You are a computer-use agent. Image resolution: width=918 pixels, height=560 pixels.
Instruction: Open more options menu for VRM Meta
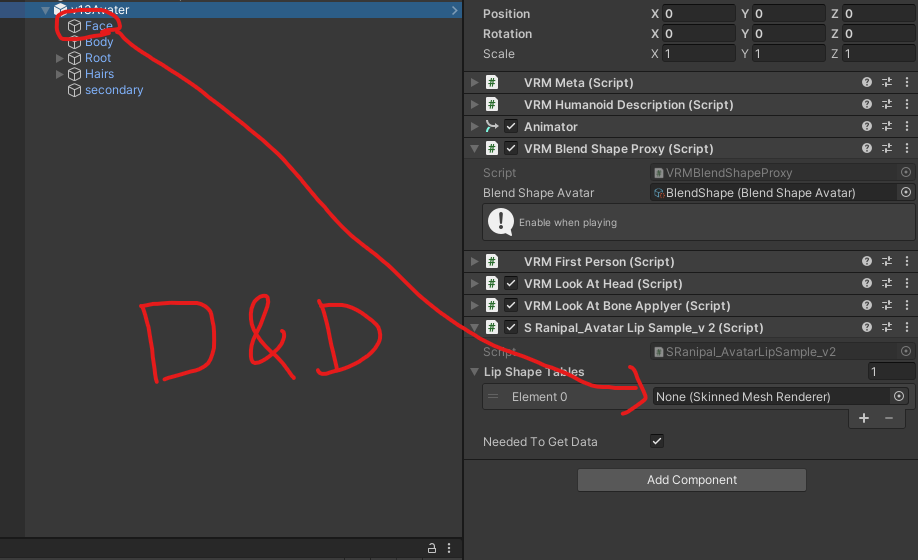(907, 83)
